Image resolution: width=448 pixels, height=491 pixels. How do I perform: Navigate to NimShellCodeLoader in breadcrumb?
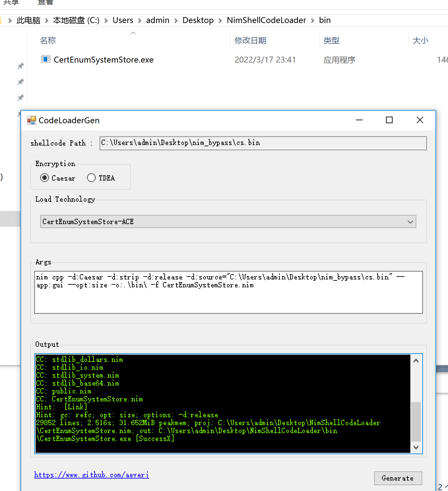(x=266, y=20)
